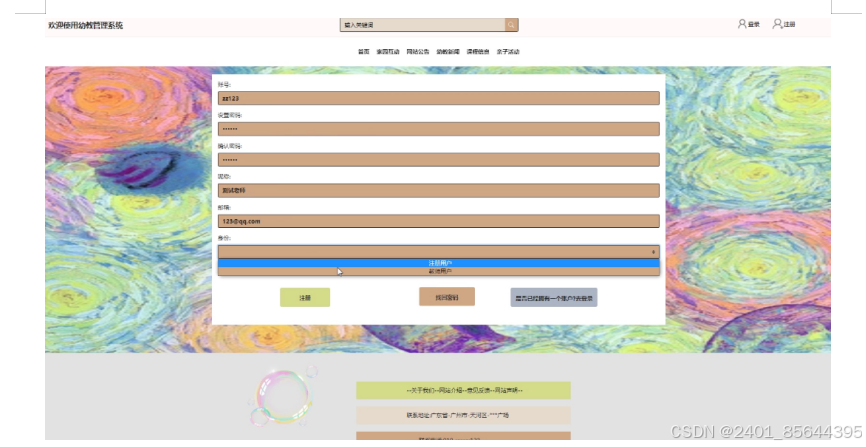
Task: Click the 关于我们 footer links bar
Action: pos(463,390)
